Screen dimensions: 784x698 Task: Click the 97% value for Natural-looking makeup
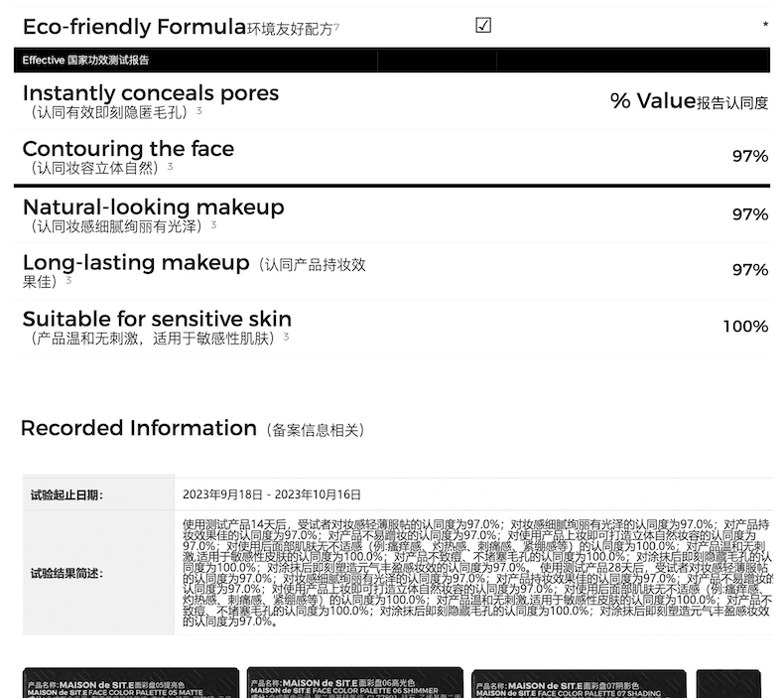(x=749, y=214)
